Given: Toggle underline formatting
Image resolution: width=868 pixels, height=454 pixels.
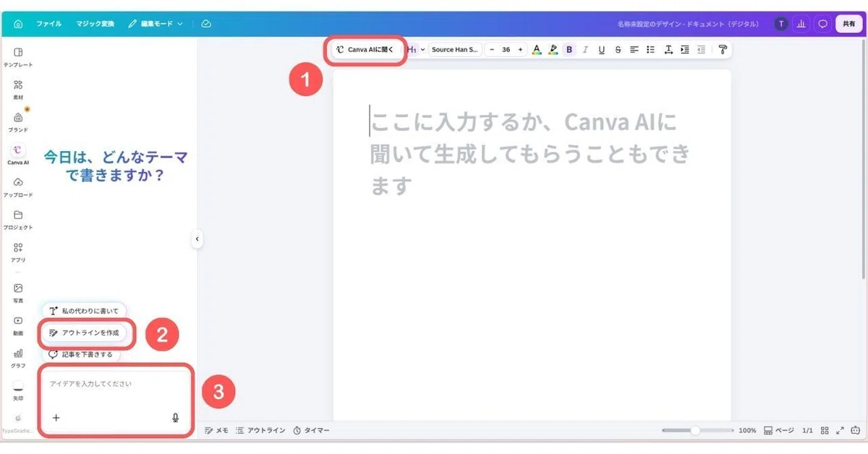Looking at the screenshot, I should (x=602, y=50).
